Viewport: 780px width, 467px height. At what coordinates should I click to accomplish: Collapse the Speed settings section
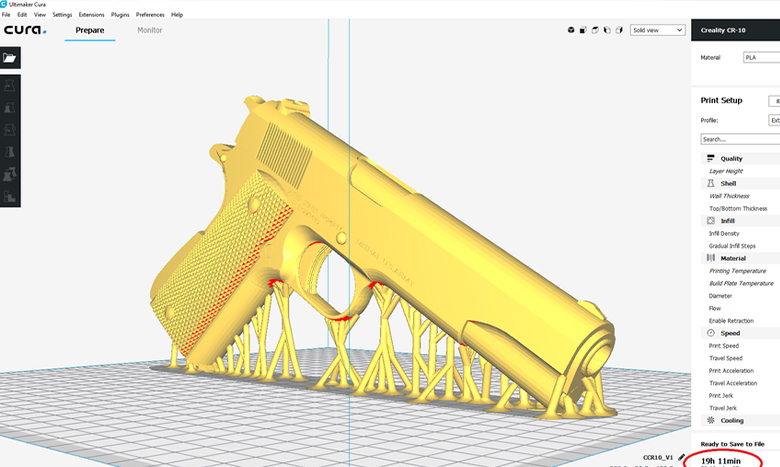pos(741,333)
